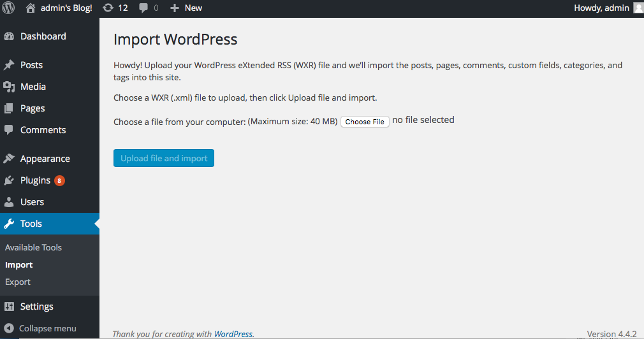Open the Dashboard menu
Viewport: 644px width, 339px height.
(x=43, y=36)
